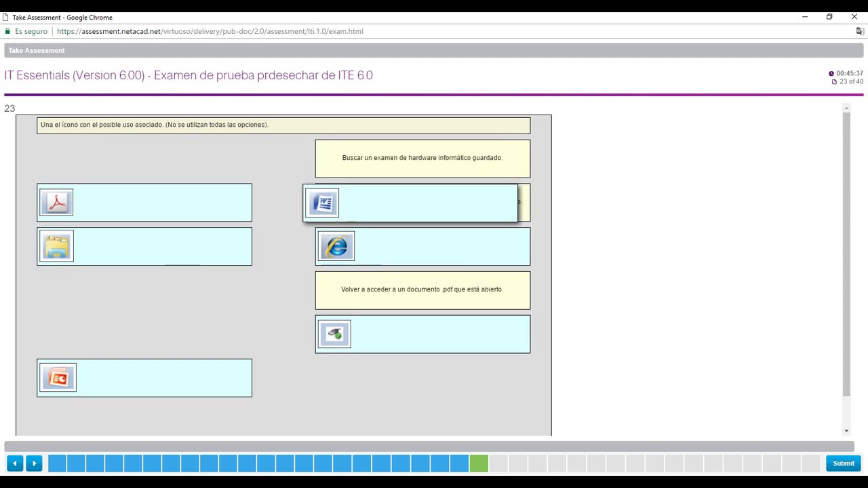Select the PowerPoint icon tile
The image size is (868, 488).
(144, 378)
